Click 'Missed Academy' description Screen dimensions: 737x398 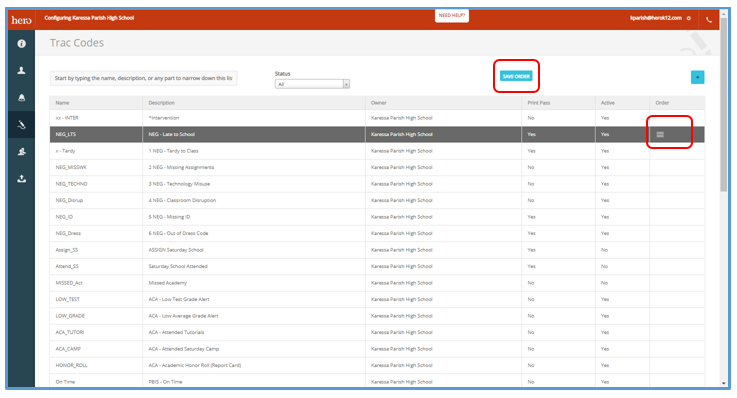167,283
